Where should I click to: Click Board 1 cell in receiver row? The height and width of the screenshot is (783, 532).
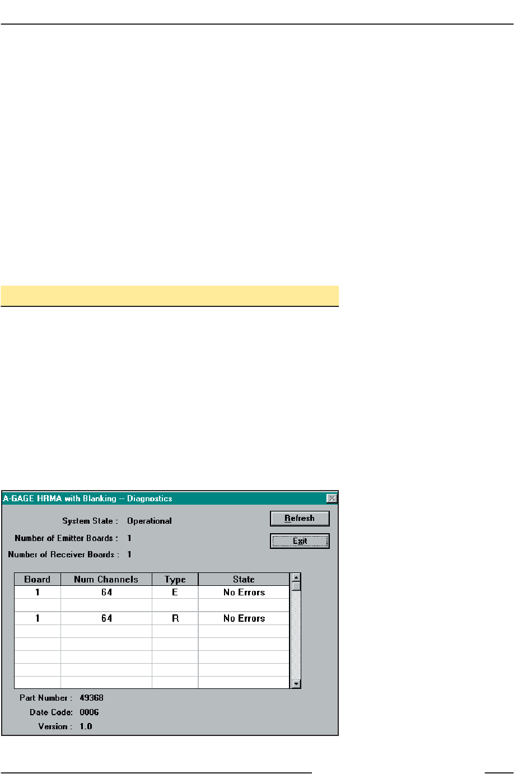pyautogui.click(x=38, y=618)
